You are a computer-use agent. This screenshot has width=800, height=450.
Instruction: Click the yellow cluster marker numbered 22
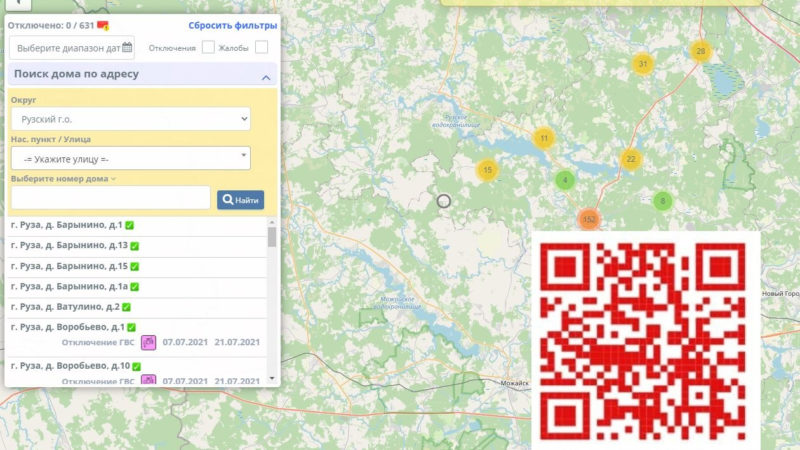[x=630, y=159]
